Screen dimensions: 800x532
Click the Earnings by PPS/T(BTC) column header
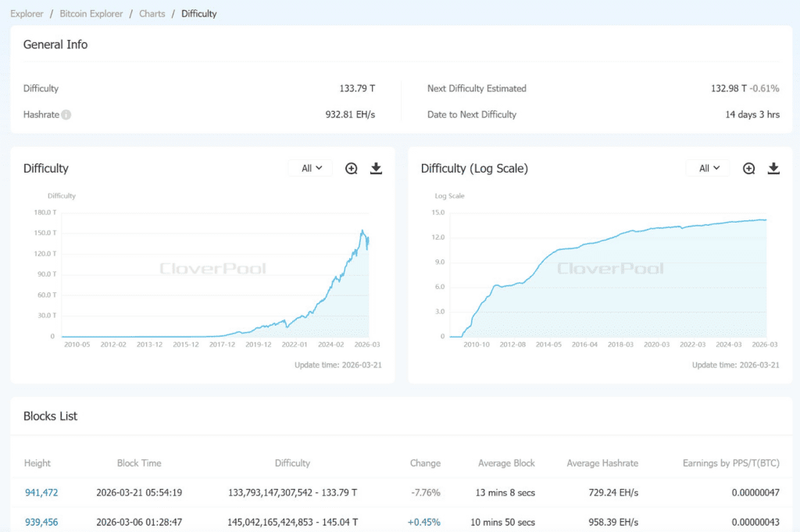coord(730,463)
